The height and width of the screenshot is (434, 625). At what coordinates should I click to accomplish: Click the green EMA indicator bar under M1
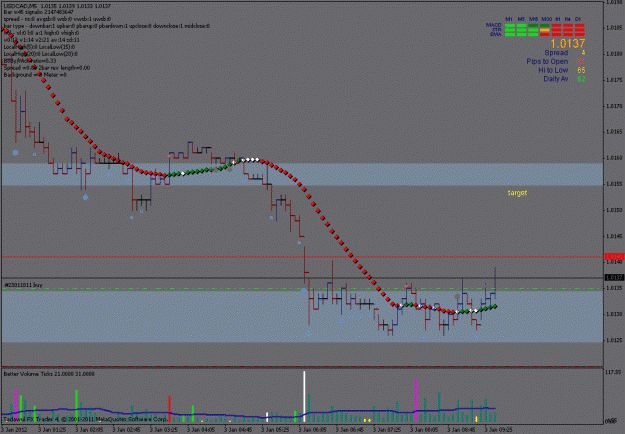point(510,35)
